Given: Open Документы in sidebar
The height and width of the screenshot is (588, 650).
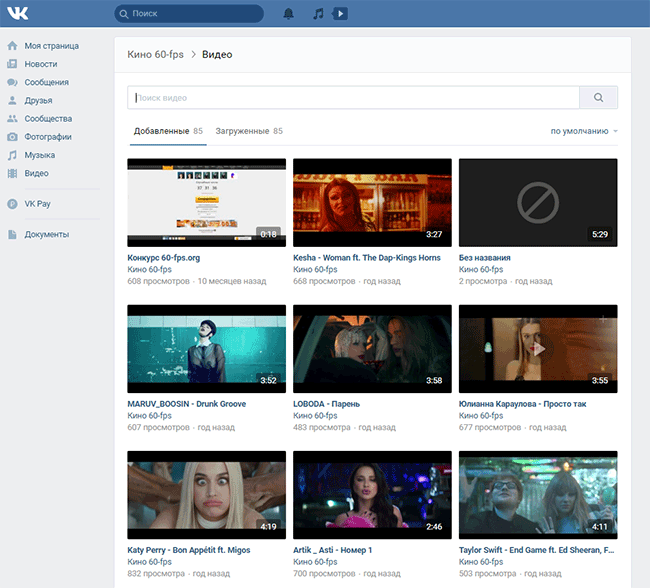Looking at the screenshot, I should (x=46, y=234).
